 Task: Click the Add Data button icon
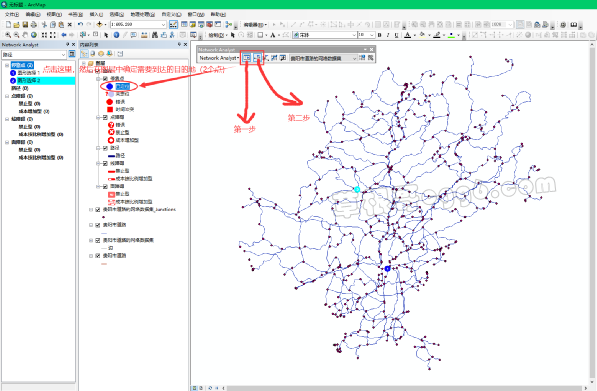point(100,24)
